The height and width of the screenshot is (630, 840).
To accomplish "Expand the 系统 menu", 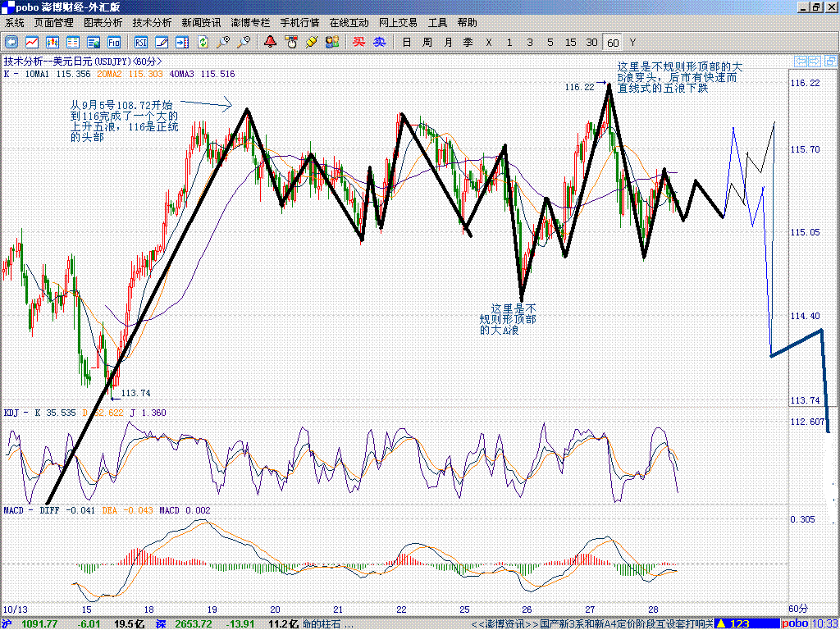I will pos(15,23).
